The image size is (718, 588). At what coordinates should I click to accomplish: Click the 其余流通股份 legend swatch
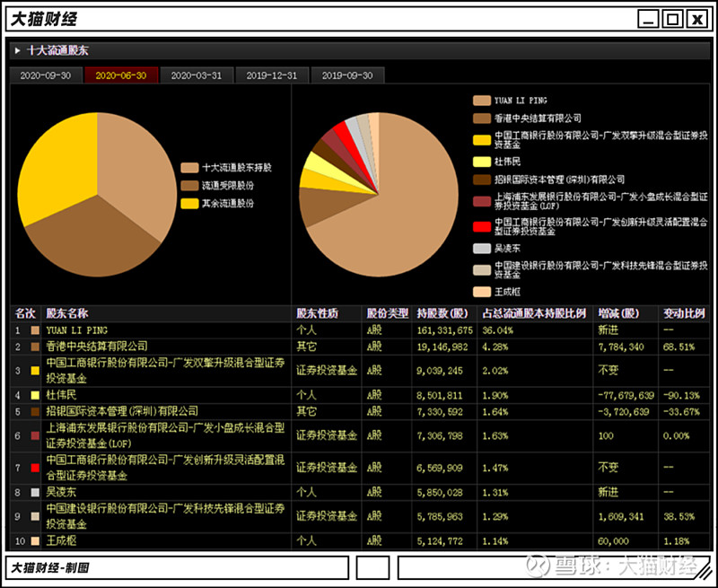tap(189, 203)
